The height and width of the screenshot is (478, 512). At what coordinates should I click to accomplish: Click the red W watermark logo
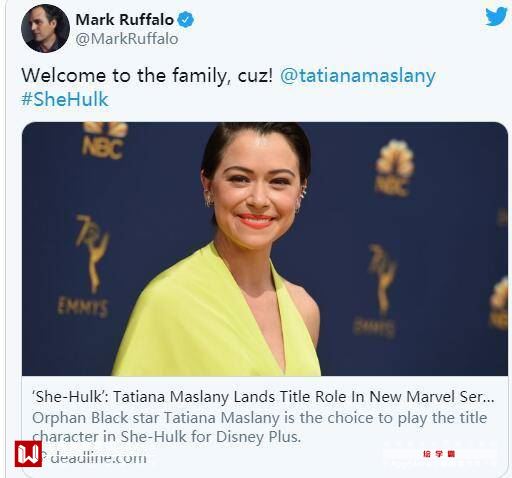[x=28, y=453]
